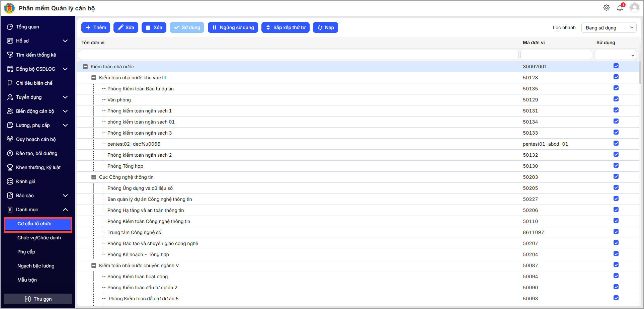Toggle checkbox for Cục Công nghệ thông tin

click(x=616, y=176)
